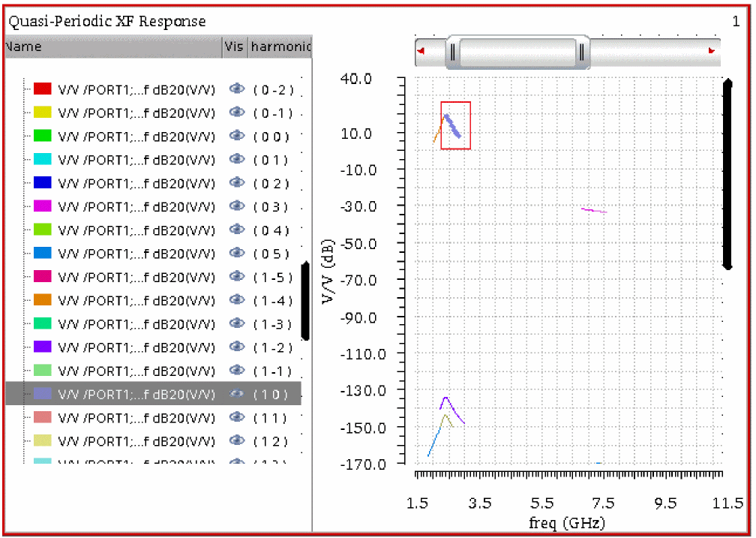Click the trace list vertical scrollbar thumb
The image size is (756, 538).
pyautogui.click(x=305, y=301)
